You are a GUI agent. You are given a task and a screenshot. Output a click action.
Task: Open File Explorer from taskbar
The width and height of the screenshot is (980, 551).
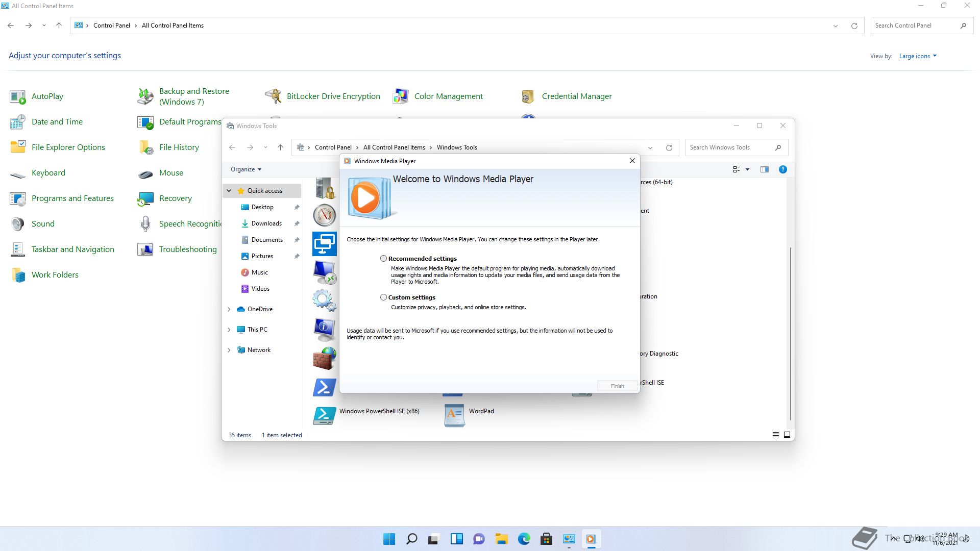tap(501, 539)
